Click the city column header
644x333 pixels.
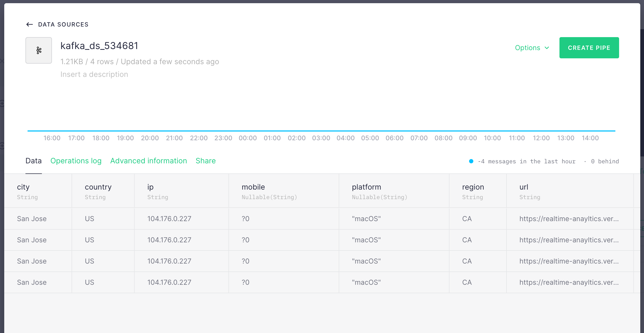(23, 187)
